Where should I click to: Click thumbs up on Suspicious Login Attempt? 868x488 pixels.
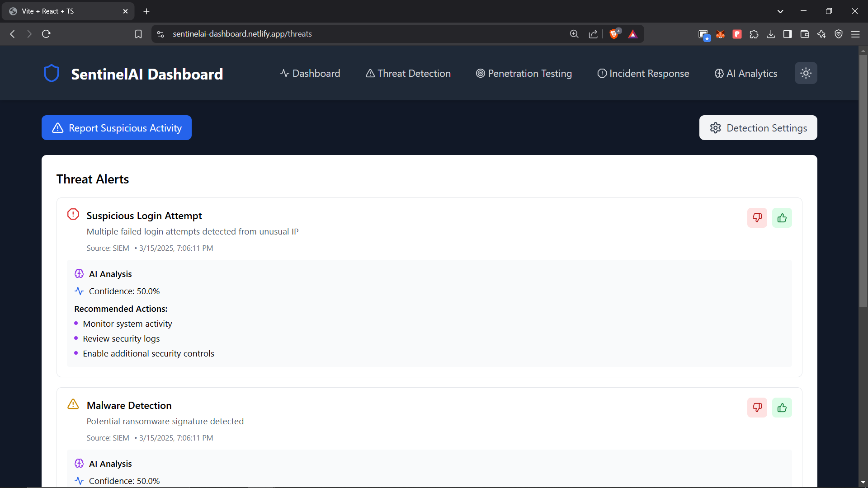782,218
